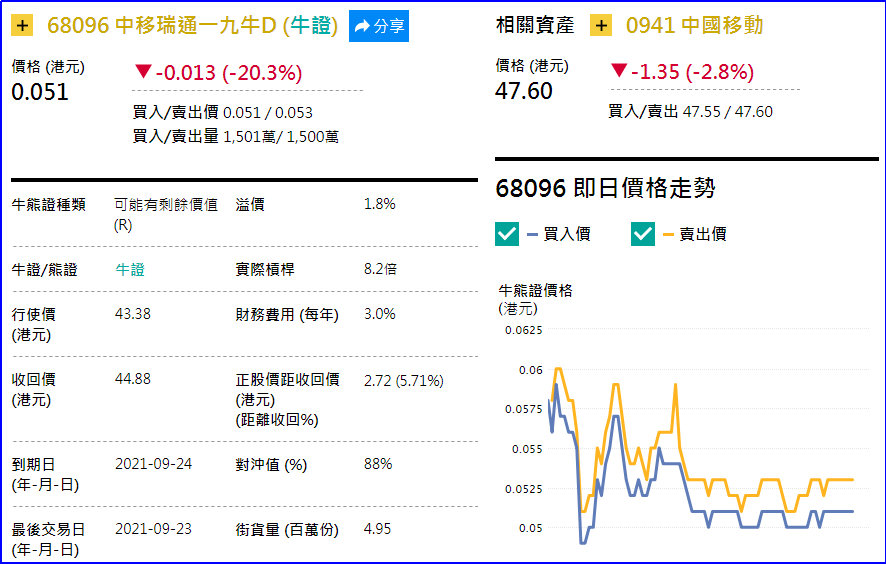Image resolution: width=886 pixels, height=564 pixels.
Task: Click the blue 買入價 legend line
Action: point(532,234)
